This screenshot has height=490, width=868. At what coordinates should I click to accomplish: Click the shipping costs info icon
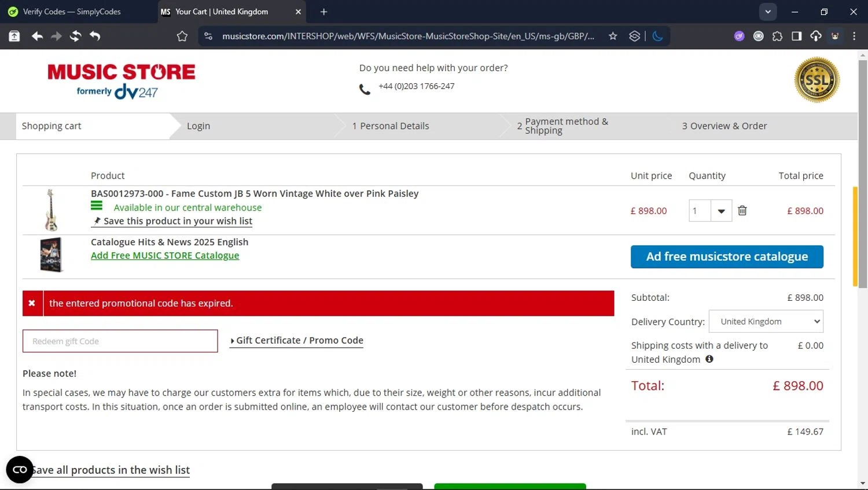coord(709,359)
